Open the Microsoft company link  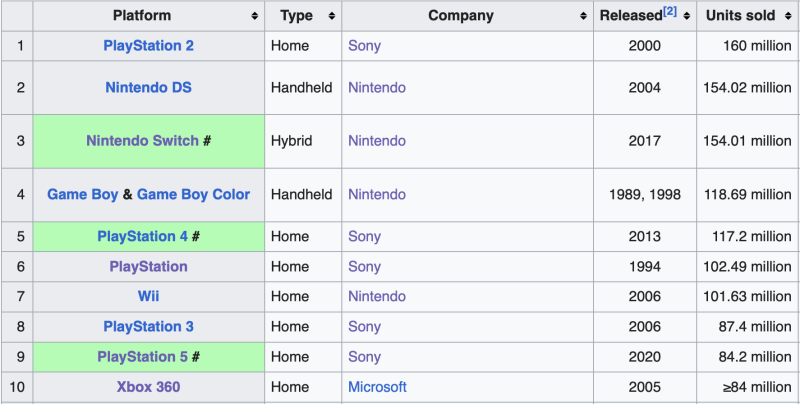[x=377, y=387]
